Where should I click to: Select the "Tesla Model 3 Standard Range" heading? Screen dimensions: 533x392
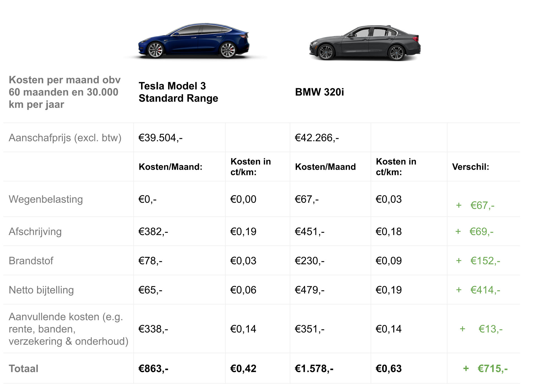(178, 92)
